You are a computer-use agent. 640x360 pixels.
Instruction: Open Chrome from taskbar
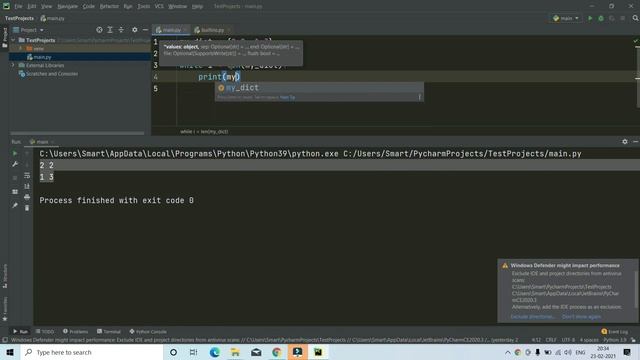(x=277, y=352)
